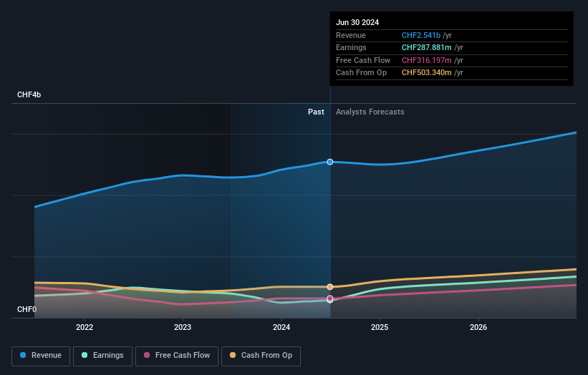588x375 pixels.
Task: Select the Revenue data point marker on chart
Action: [x=330, y=162]
